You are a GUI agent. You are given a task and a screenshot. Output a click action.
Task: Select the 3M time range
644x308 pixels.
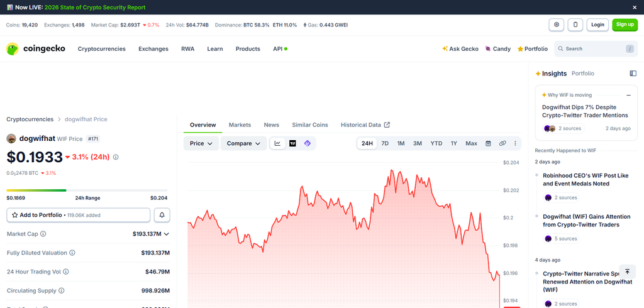(418, 143)
